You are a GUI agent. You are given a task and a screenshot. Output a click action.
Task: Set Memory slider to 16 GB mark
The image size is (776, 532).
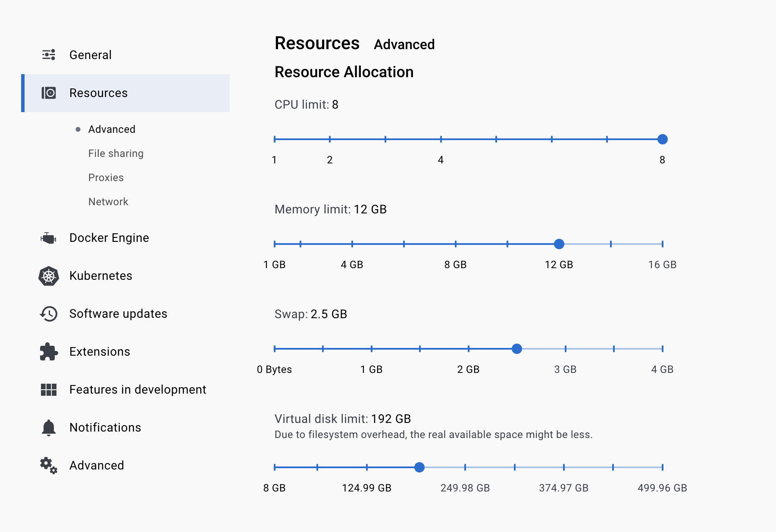tap(663, 244)
